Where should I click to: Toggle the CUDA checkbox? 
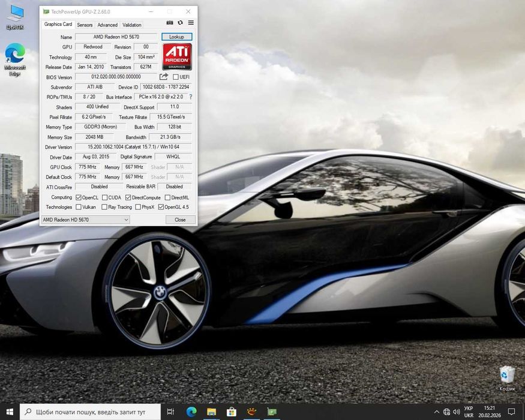coord(104,197)
